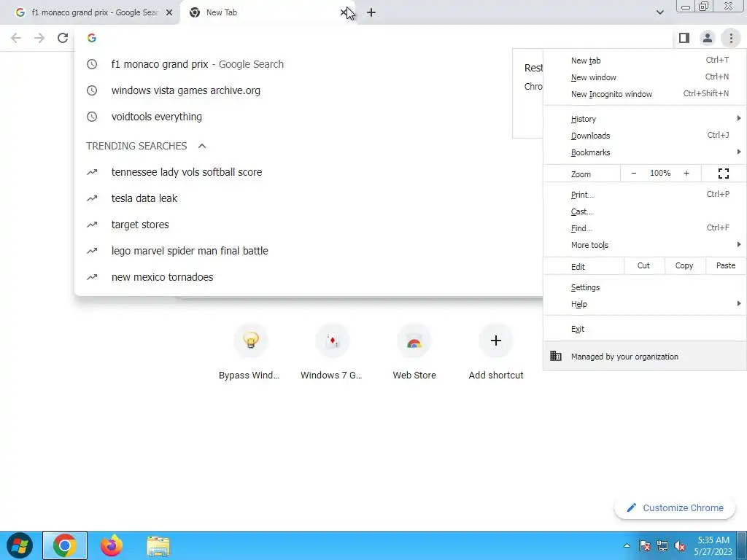Select f1 monaco grand prix history suggestion

pyautogui.click(x=309, y=64)
